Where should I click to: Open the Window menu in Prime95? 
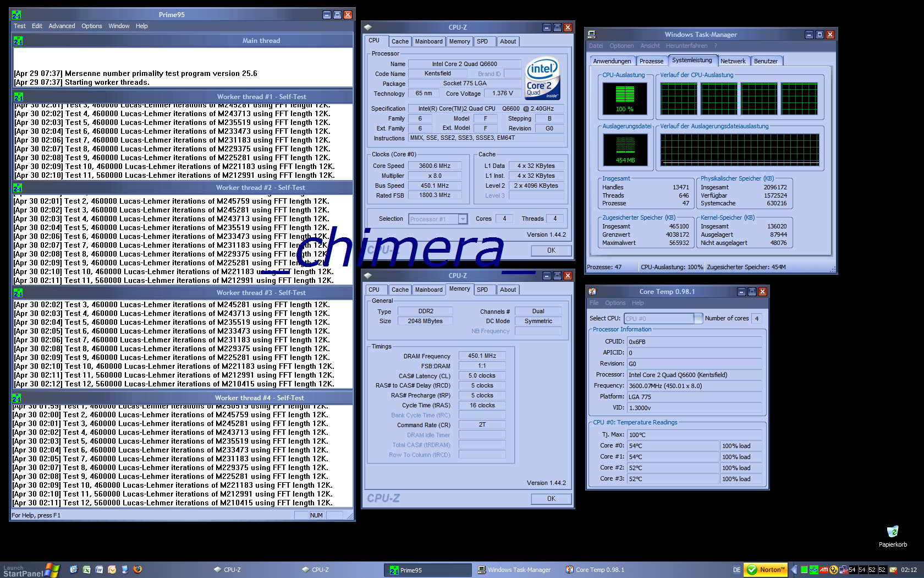point(119,26)
